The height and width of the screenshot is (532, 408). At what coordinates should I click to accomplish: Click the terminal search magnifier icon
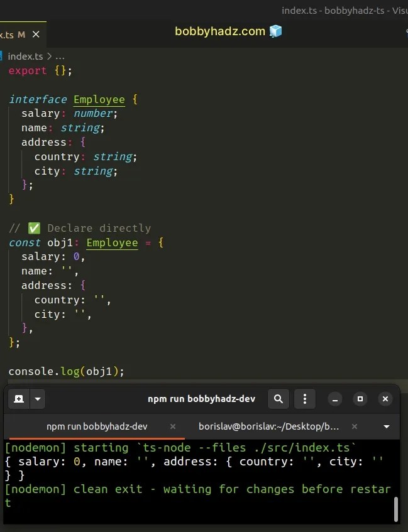click(278, 399)
